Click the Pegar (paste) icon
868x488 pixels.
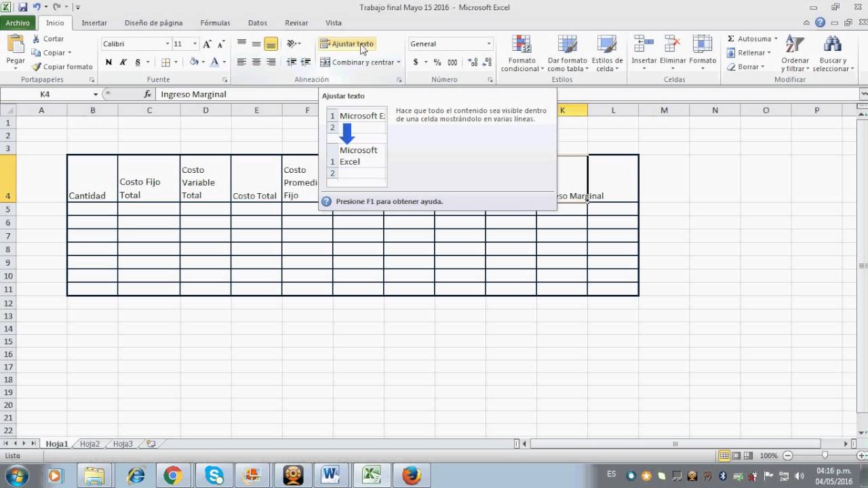(x=16, y=44)
